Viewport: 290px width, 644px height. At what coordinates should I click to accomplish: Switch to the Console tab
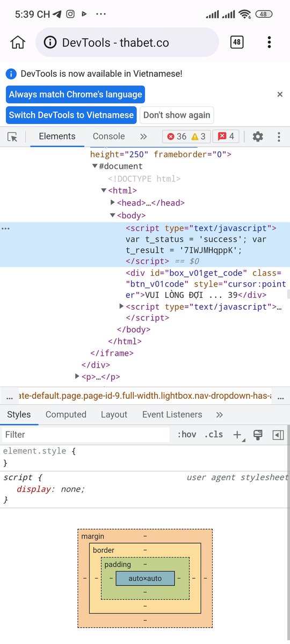coord(108,136)
